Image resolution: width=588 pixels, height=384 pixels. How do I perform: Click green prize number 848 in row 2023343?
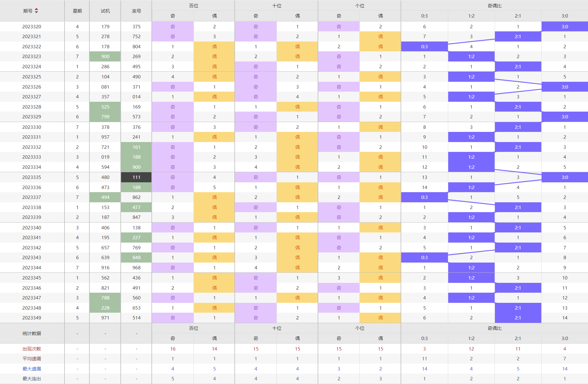[136, 258]
